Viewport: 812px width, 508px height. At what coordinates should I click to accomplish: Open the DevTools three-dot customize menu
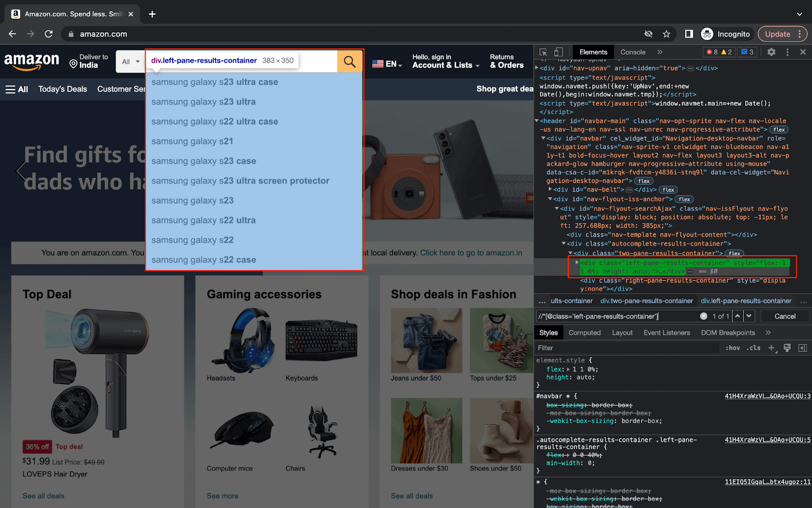click(x=787, y=52)
